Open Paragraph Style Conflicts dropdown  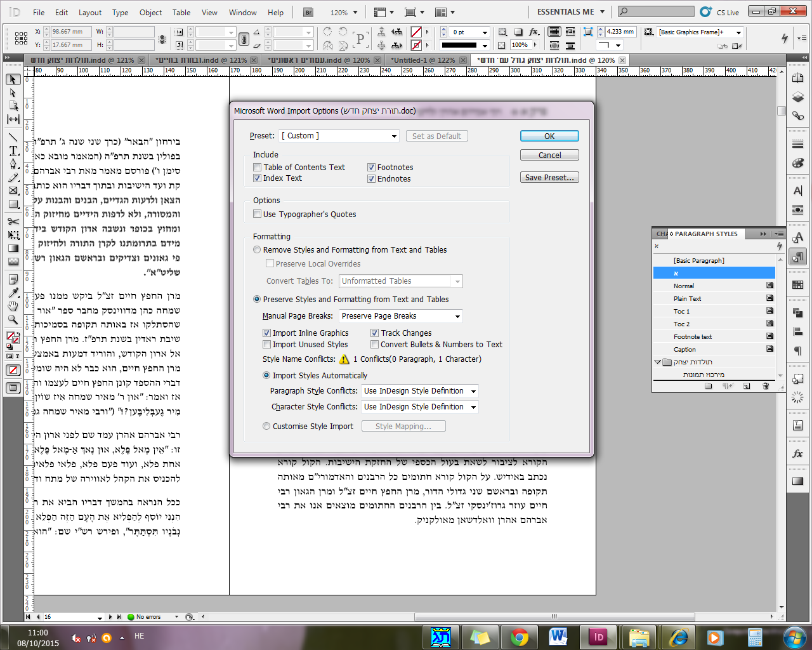419,391
